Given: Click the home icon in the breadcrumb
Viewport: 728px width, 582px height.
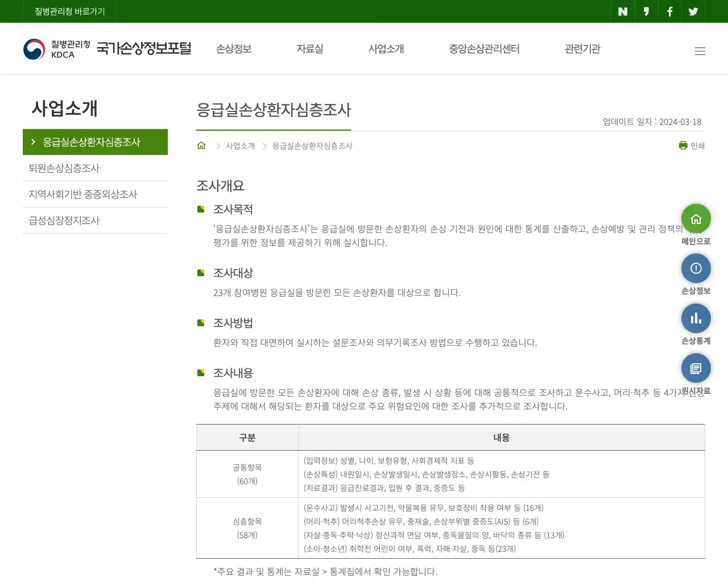Looking at the screenshot, I should point(201,145).
